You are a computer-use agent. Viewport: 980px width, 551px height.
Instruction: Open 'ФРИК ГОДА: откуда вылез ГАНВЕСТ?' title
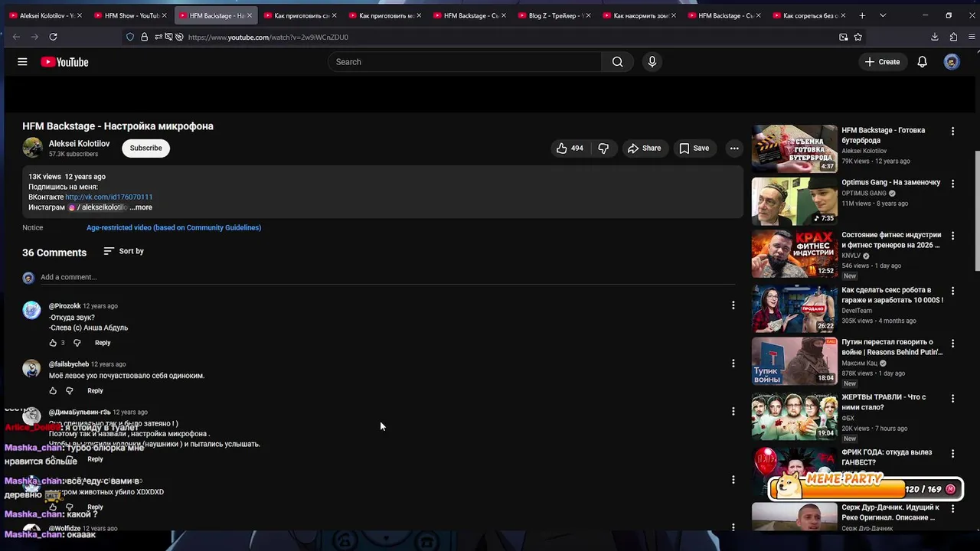pos(887,457)
